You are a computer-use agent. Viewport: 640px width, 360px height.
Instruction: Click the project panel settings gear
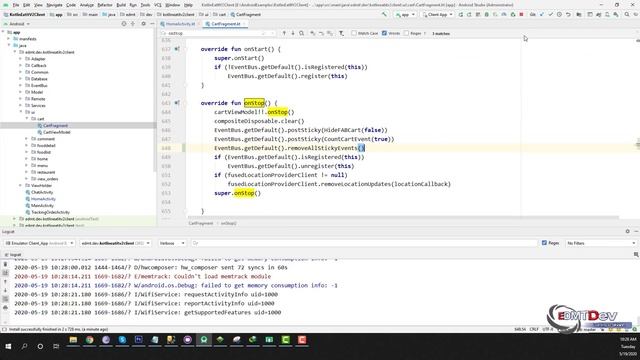(143, 24)
